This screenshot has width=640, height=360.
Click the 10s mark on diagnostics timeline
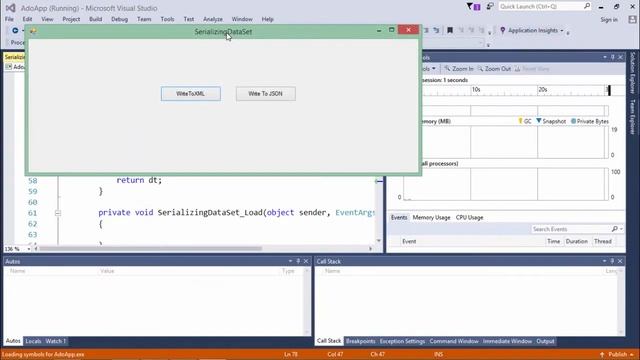[x=476, y=89]
